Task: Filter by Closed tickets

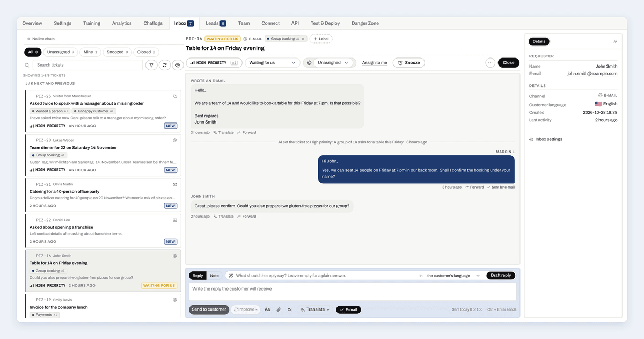Action: coord(147,52)
